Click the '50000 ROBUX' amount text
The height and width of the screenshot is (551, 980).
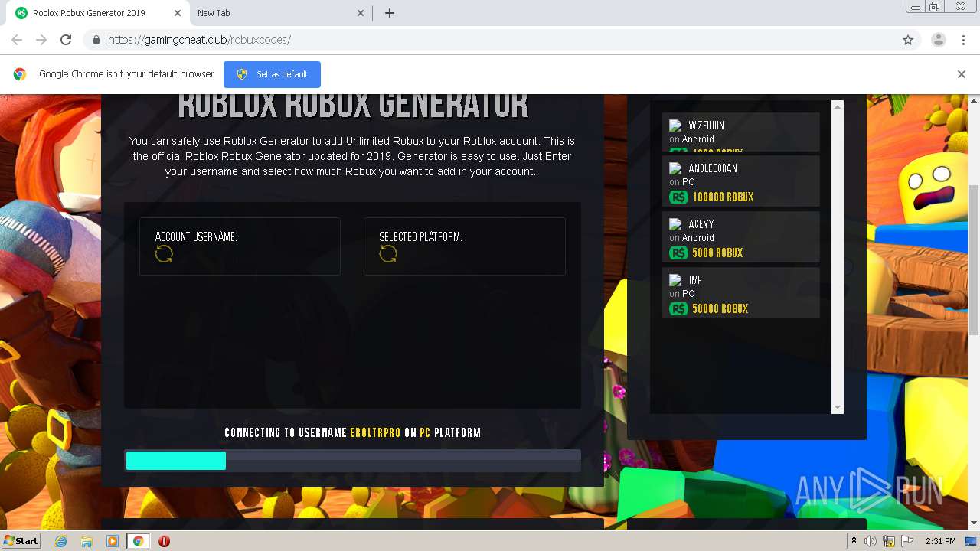click(x=720, y=309)
